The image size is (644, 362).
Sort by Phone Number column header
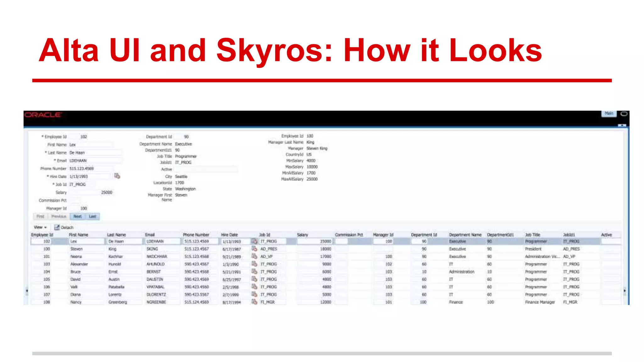[x=196, y=235]
